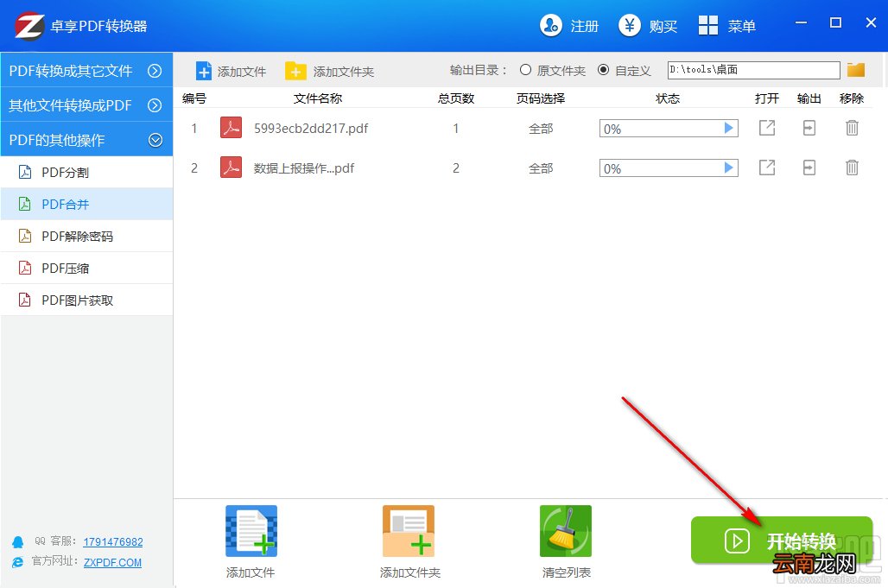
Task: Click the PDF icon of 5993ecb2dd217.pdf
Action: tap(231, 128)
